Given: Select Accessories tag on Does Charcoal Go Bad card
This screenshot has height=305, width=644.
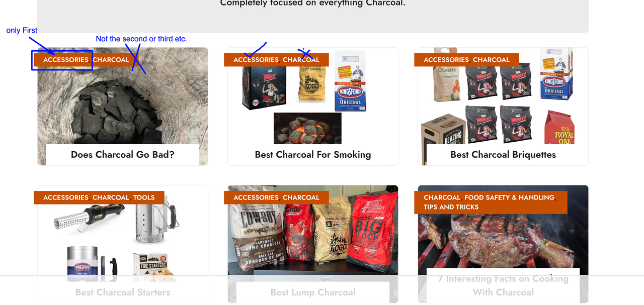Looking at the screenshot, I should (66, 60).
